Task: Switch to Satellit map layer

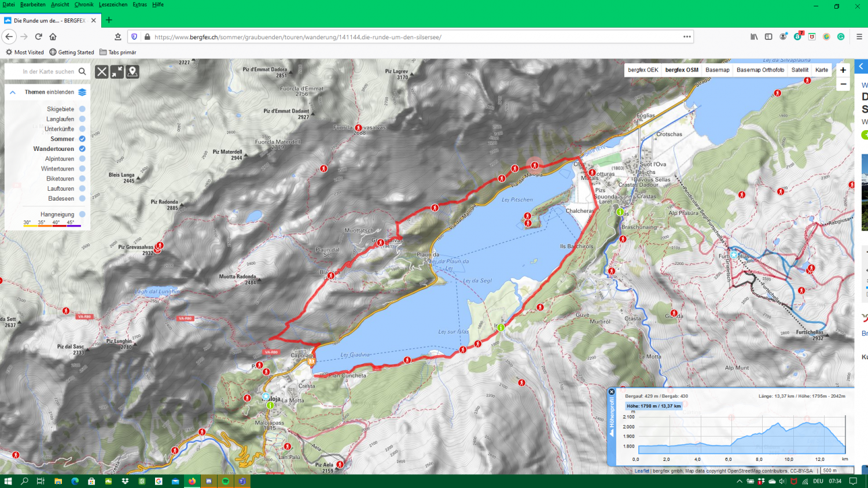Action: point(800,70)
